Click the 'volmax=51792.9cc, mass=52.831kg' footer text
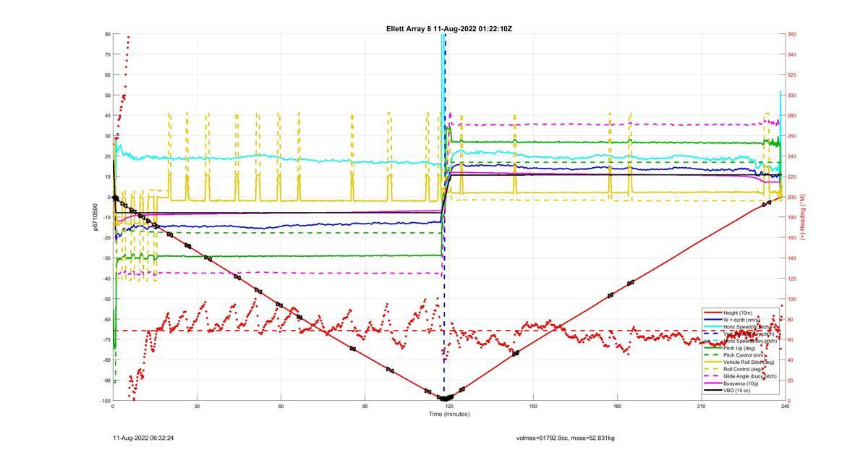The width and height of the screenshot is (868, 450). click(x=566, y=438)
